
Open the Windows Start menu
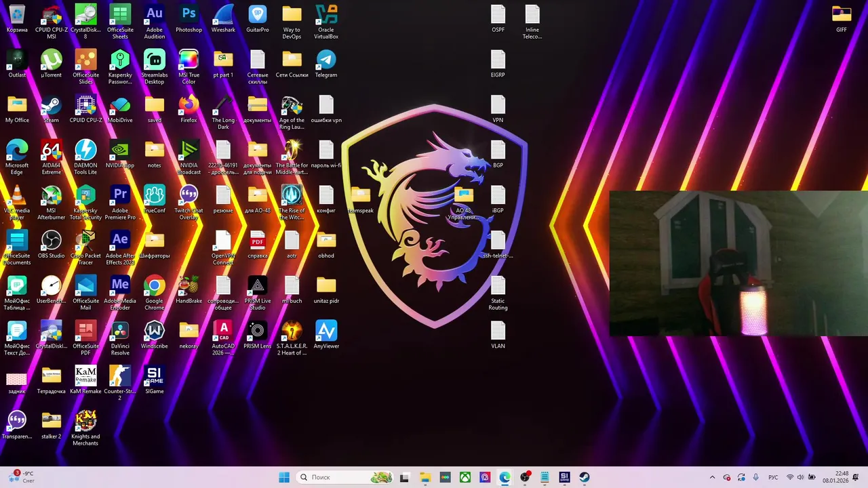click(284, 477)
